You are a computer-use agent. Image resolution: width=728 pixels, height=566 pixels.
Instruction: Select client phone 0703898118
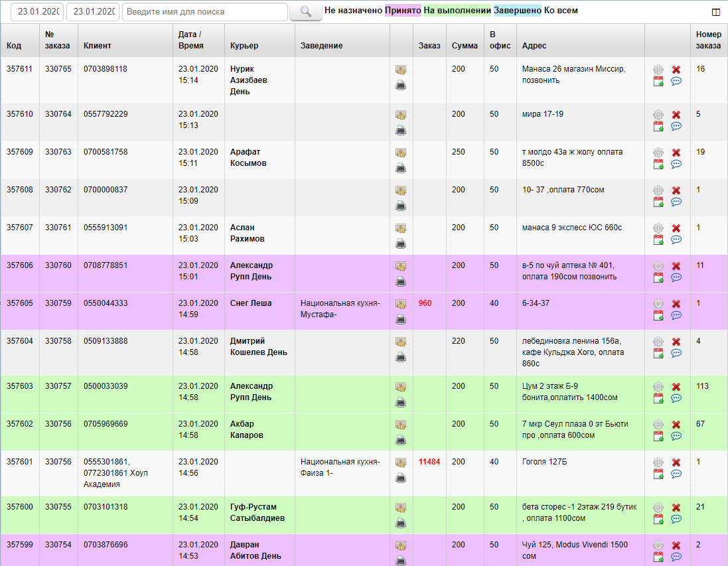106,69
